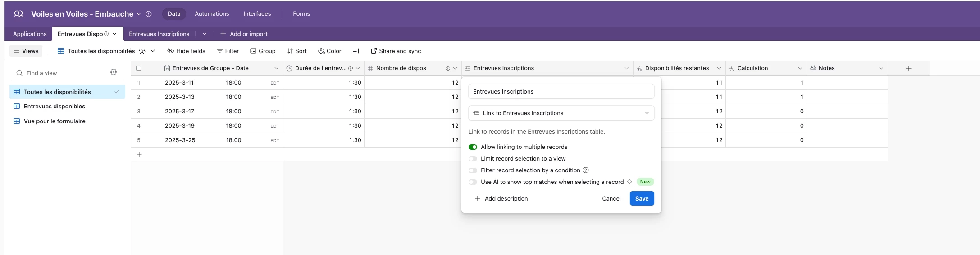This screenshot has height=255, width=980.
Task: Click the base info icon beside title
Action: (x=149, y=14)
